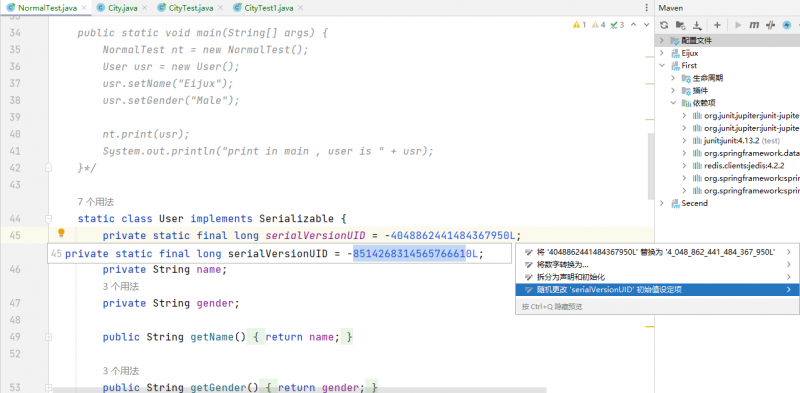Select junit:junit:4.13.2 (test) dependency
The width and height of the screenshot is (800, 393).
[x=728, y=140]
